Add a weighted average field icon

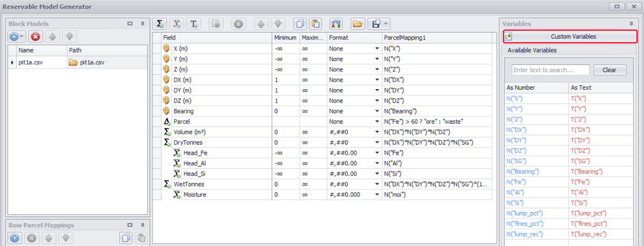[x=177, y=24]
